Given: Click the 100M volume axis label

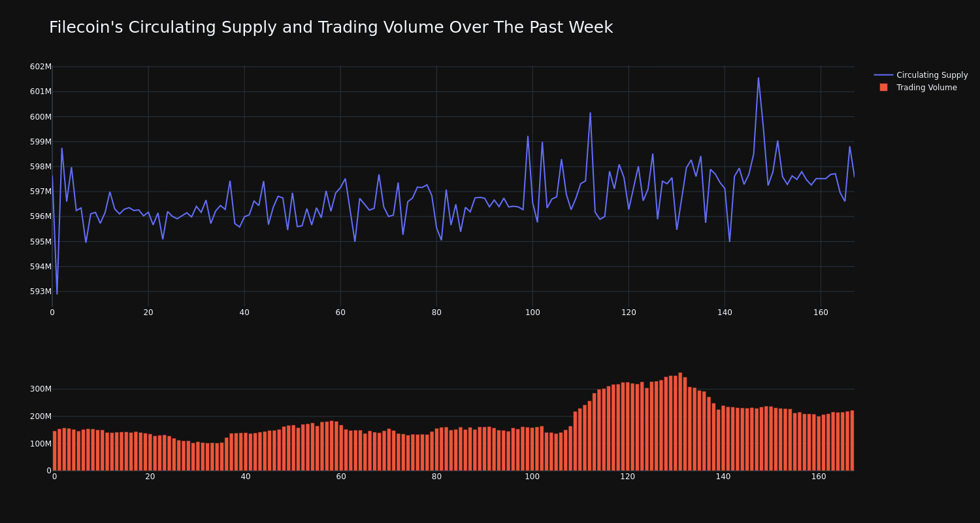Looking at the screenshot, I should (40, 444).
